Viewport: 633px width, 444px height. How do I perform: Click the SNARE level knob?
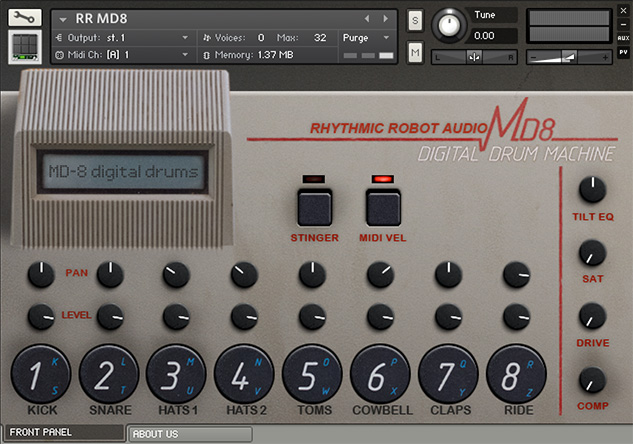(110, 316)
